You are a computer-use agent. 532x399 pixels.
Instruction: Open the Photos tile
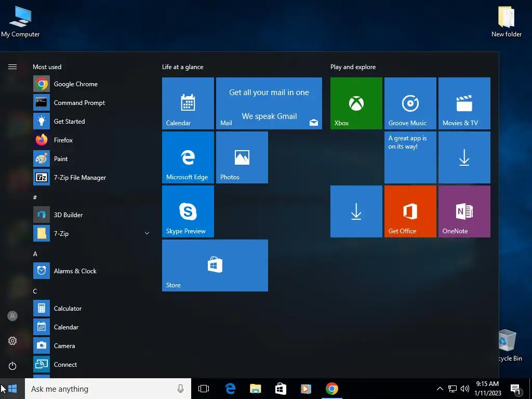click(242, 157)
